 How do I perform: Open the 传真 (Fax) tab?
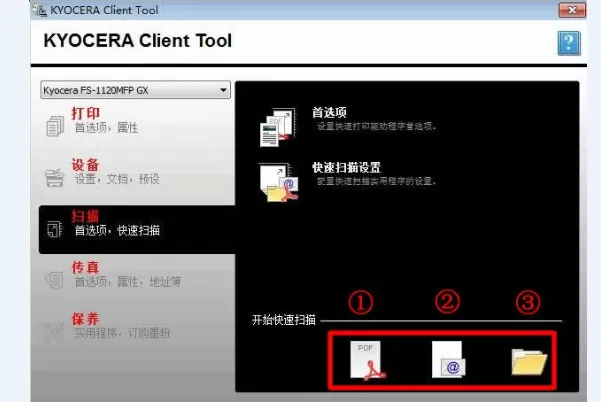tap(86, 268)
